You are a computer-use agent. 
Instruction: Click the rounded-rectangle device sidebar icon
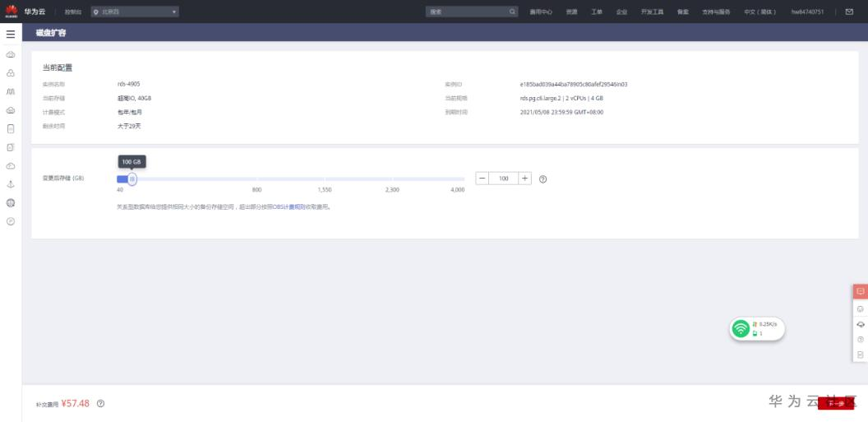(11, 128)
